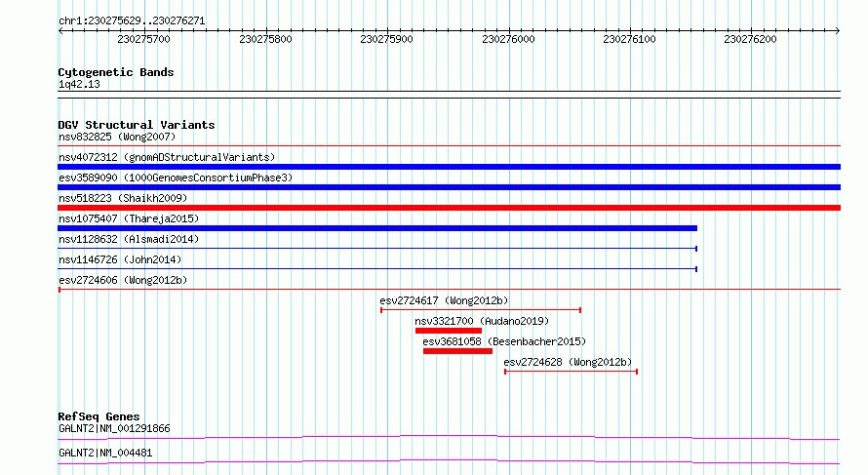Image resolution: width=868 pixels, height=475 pixels.
Task: Click ruler position 230275900
Action: pos(386,39)
